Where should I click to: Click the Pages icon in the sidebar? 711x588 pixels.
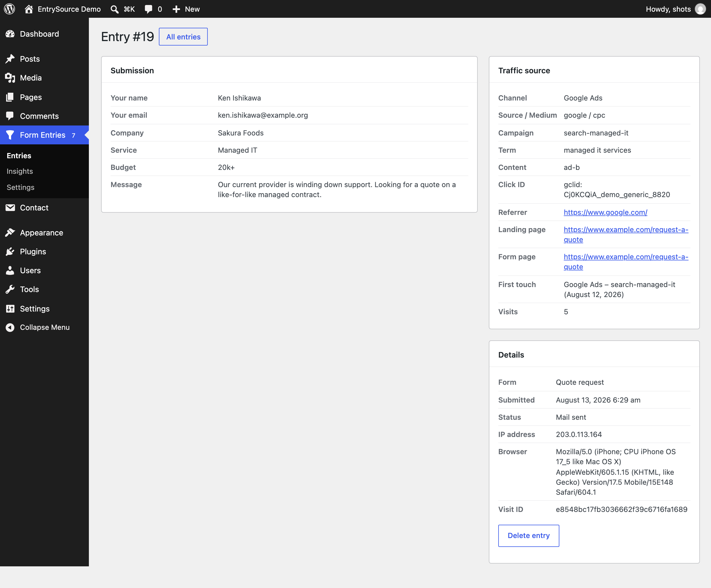[10, 97]
